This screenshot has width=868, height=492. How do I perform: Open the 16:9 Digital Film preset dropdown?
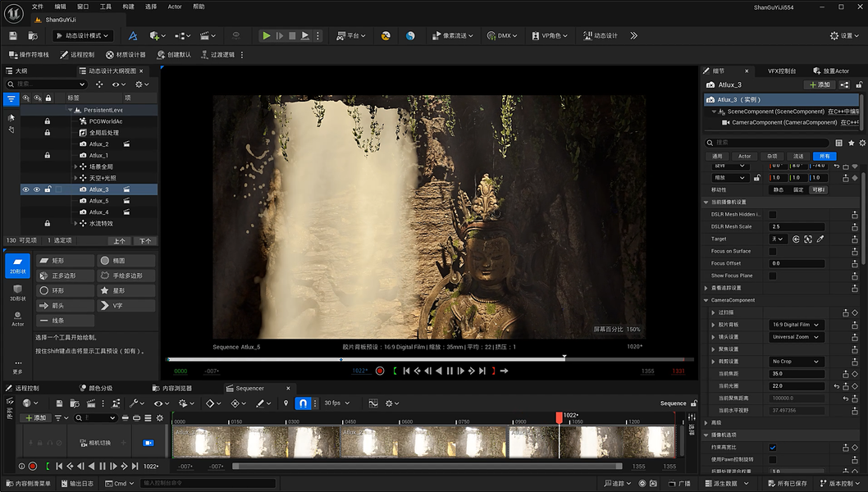pyautogui.click(x=795, y=325)
